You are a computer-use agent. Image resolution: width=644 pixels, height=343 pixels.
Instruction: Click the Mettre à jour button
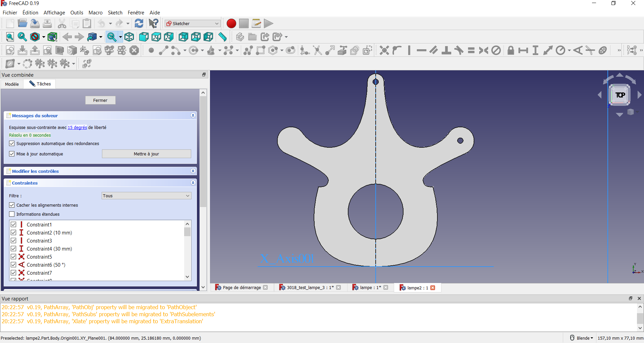tap(147, 154)
